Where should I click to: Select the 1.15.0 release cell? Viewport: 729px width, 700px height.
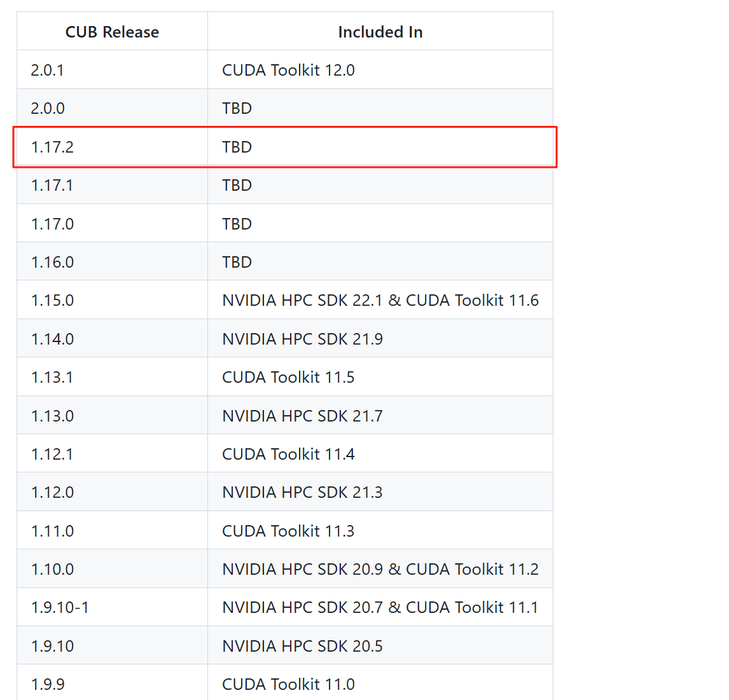(112, 300)
